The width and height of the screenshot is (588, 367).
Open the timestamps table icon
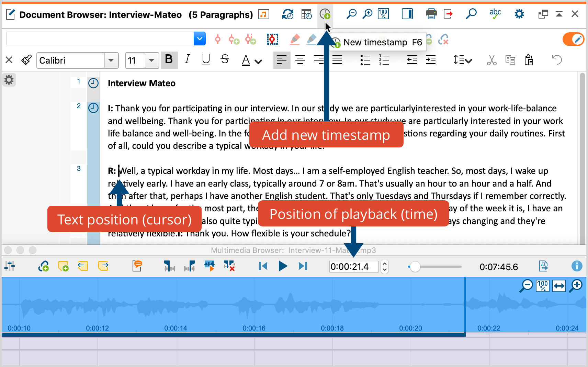pyautogui.click(x=306, y=14)
